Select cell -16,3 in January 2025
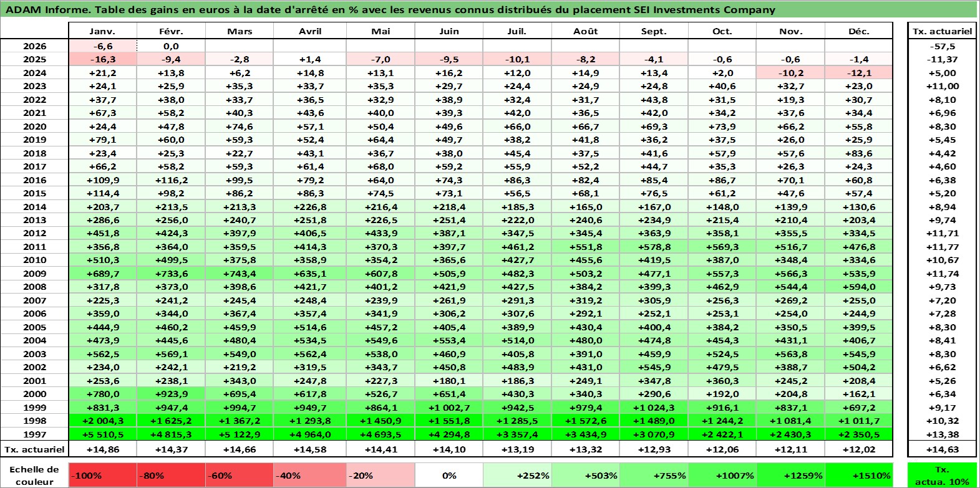The image size is (980, 488). [102, 59]
